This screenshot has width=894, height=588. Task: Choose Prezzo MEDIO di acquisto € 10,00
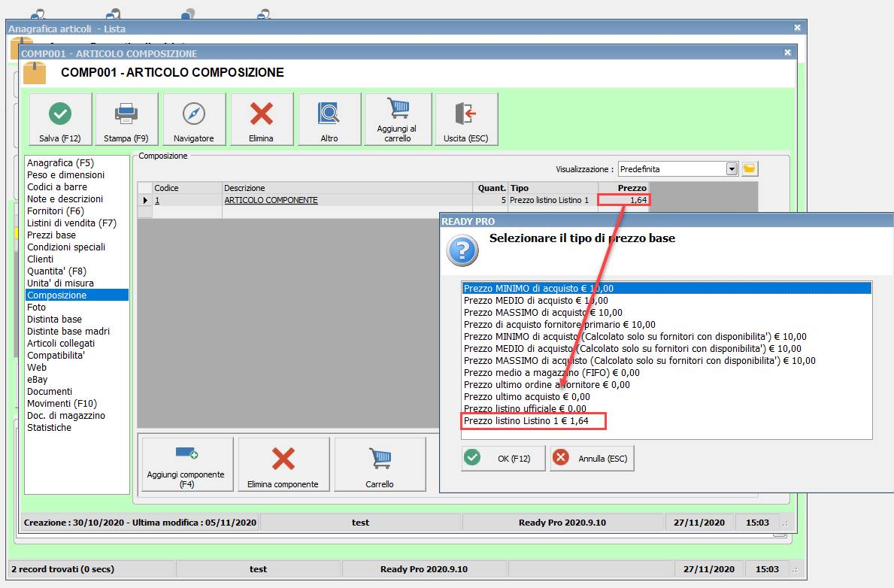click(x=666, y=301)
